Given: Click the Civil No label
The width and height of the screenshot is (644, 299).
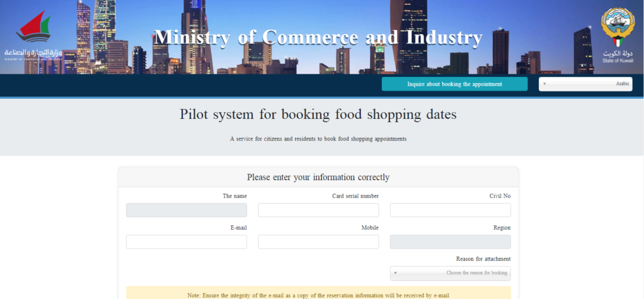Looking at the screenshot, I should pos(500,196).
